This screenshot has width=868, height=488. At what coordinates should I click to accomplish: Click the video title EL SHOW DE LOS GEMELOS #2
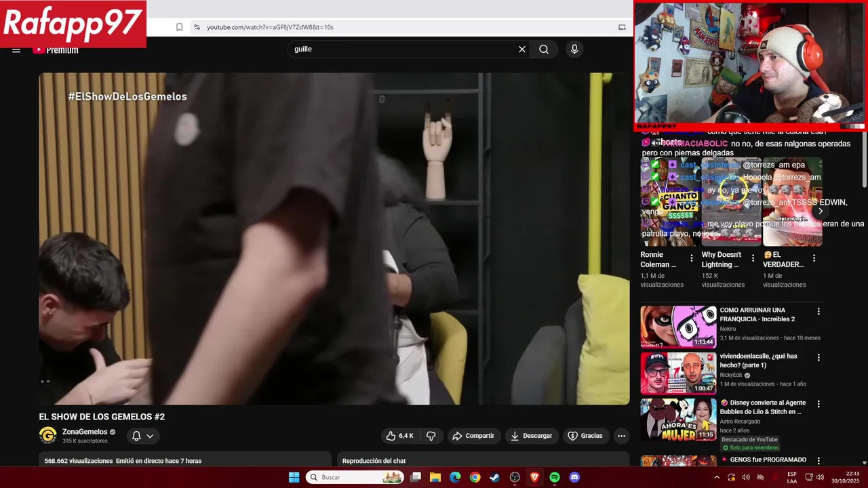[102, 417]
